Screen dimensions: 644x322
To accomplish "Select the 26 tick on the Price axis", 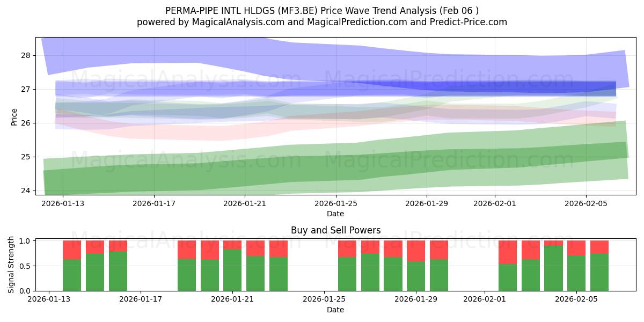I will [x=26, y=123].
